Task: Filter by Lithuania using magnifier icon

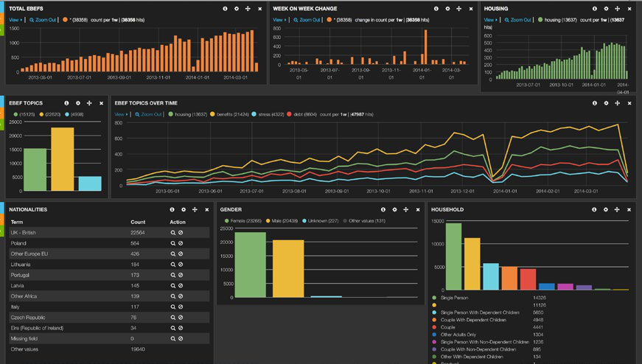Action: pyautogui.click(x=172, y=265)
